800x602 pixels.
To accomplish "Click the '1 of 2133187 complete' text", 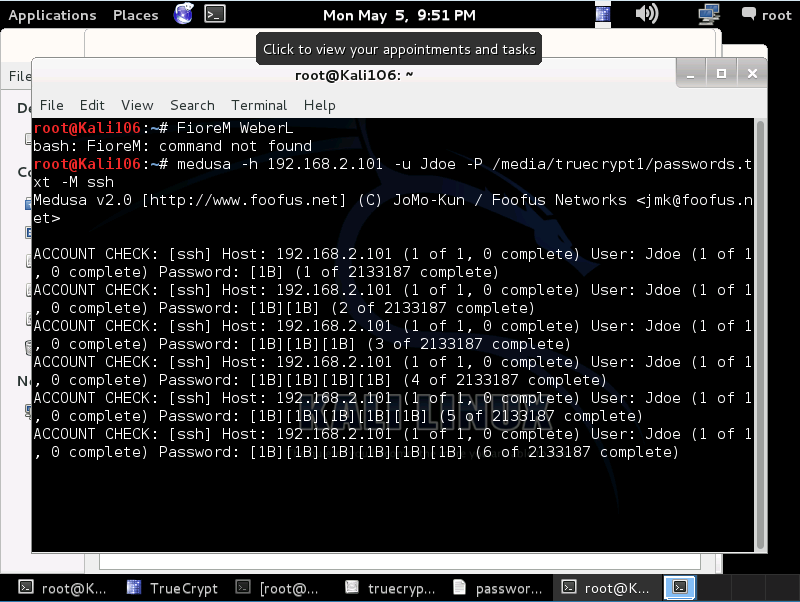I will pos(397,272).
